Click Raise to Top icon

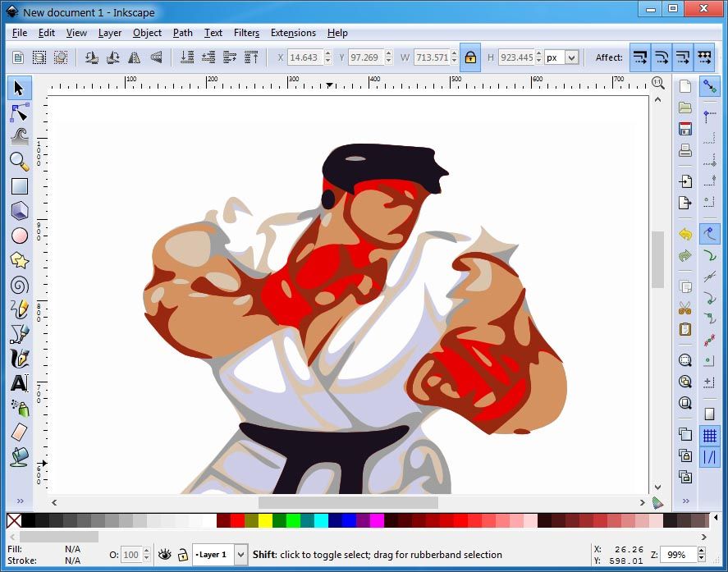[251, 57]
